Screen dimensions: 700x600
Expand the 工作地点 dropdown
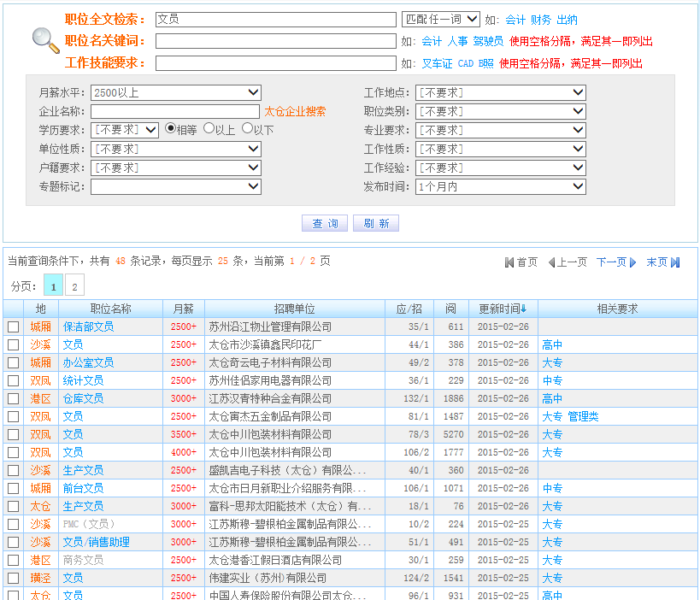500,92
